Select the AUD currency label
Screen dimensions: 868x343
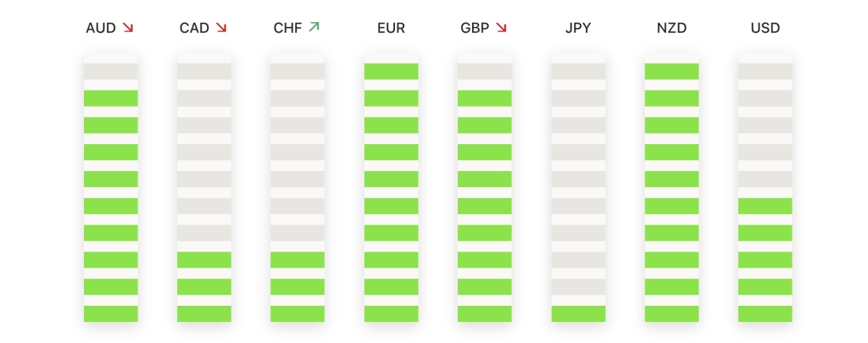[x=101, y=28]
